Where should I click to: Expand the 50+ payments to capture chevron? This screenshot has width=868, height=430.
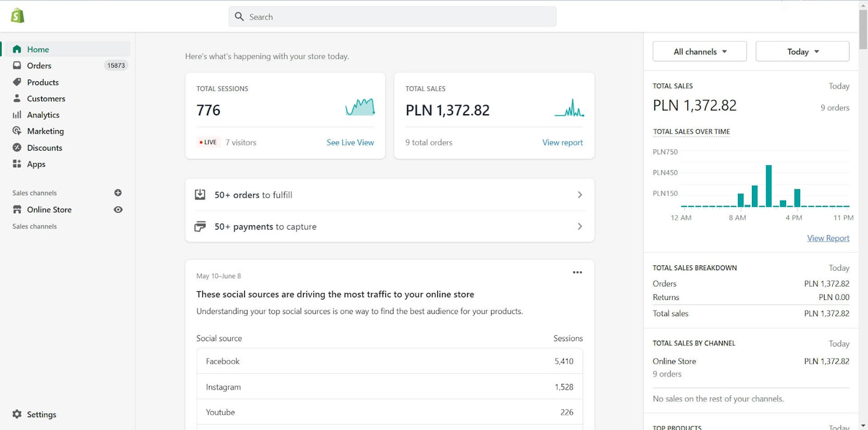click(579, 226)
